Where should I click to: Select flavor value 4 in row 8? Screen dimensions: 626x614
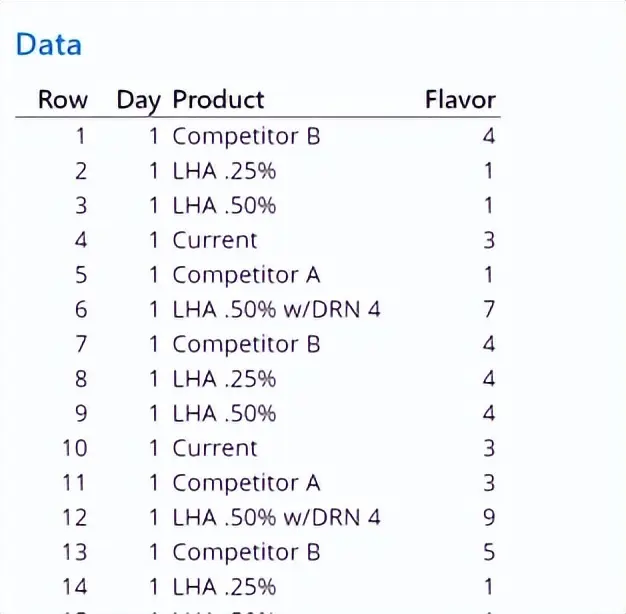489,379
